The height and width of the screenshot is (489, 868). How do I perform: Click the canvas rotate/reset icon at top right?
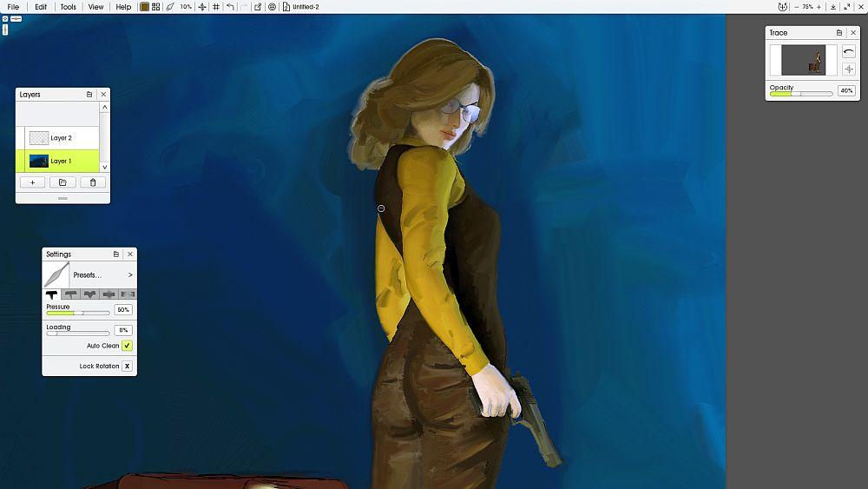coord(782,7)
